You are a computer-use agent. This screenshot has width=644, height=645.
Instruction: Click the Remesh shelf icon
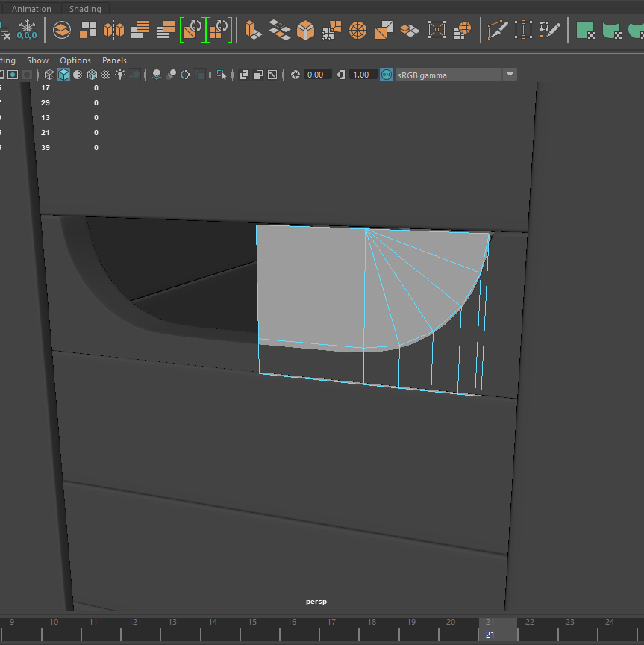coord(193,30)
